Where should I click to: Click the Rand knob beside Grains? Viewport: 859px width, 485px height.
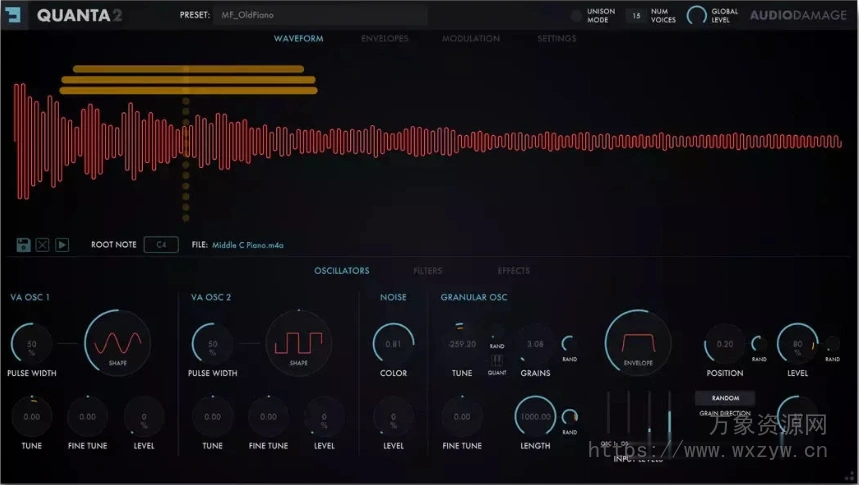(569, 344)
